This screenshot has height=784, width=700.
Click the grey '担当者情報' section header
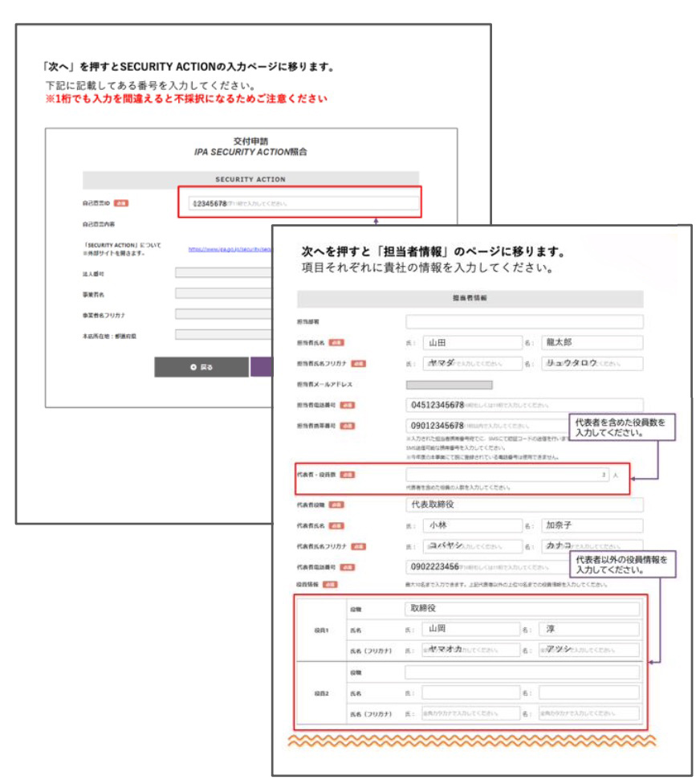click(470, 299)
